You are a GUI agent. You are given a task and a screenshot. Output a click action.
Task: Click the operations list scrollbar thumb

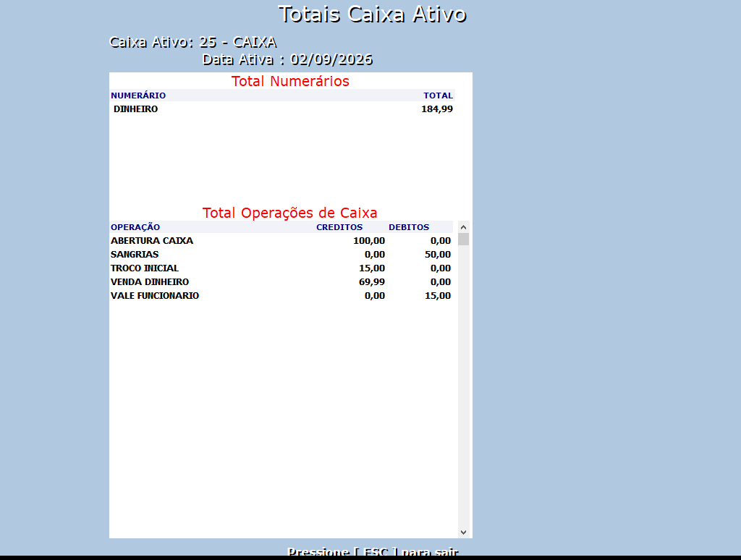(x=463, y=239)
